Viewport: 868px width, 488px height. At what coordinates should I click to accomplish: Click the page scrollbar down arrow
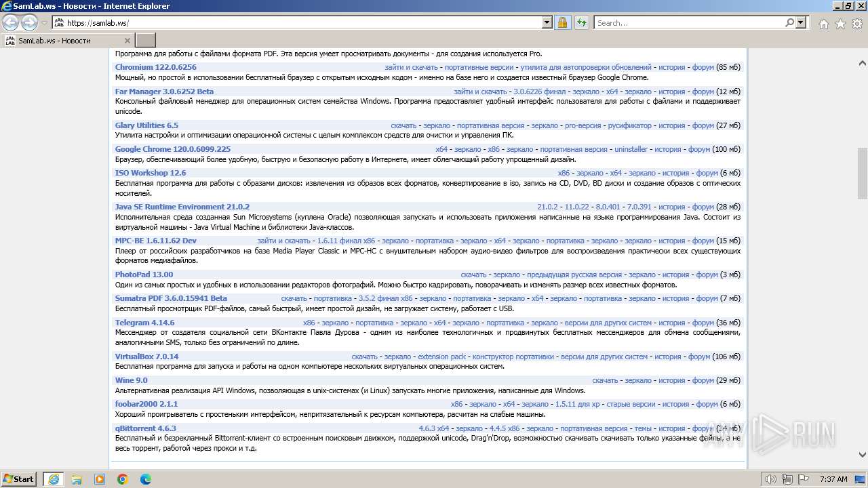click(x=863, y=455)
